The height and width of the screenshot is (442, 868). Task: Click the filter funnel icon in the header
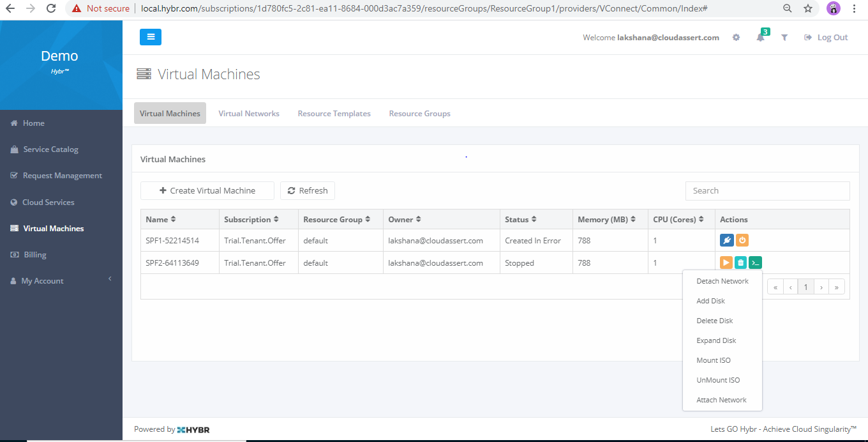pyautogui.click(x=784, y=37)
